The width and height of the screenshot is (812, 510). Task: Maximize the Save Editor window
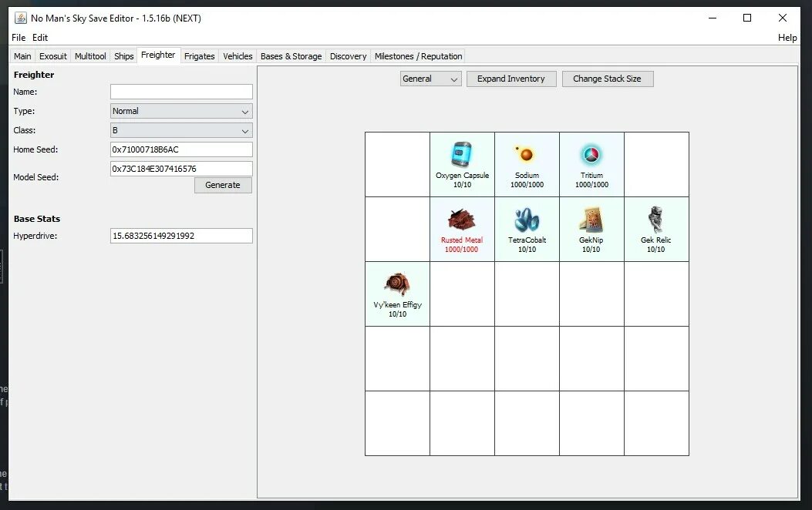pyautogui.click(x=747, y=18)
